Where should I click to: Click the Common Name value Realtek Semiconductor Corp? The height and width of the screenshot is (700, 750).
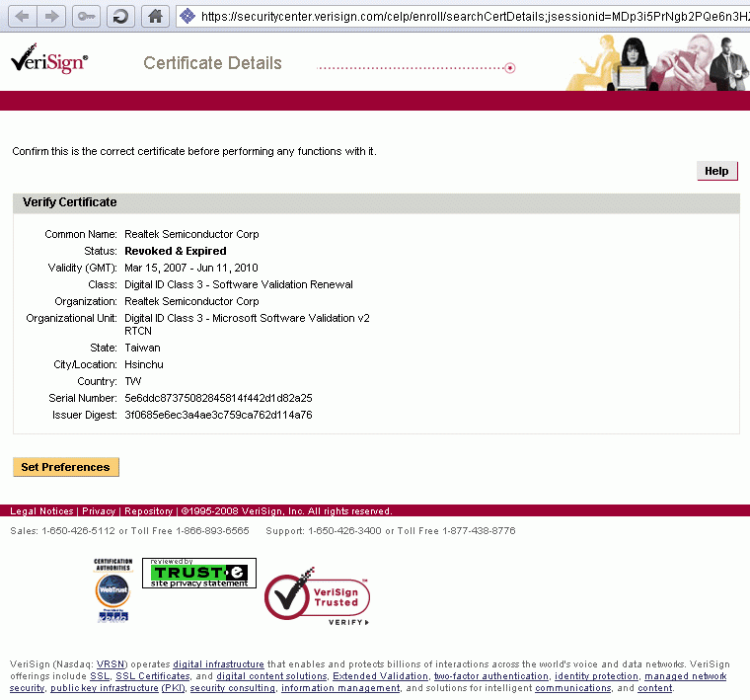tap(191, 234)
